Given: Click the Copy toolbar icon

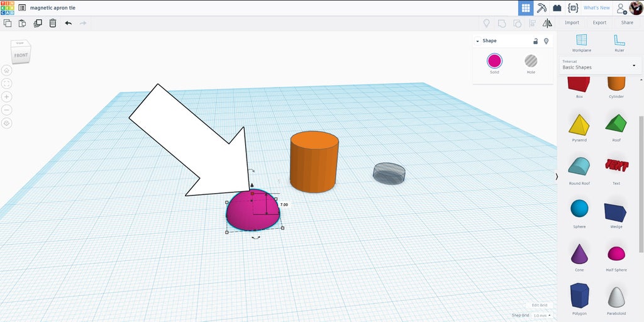Looking at the screenshot, I should click(8, 23).
